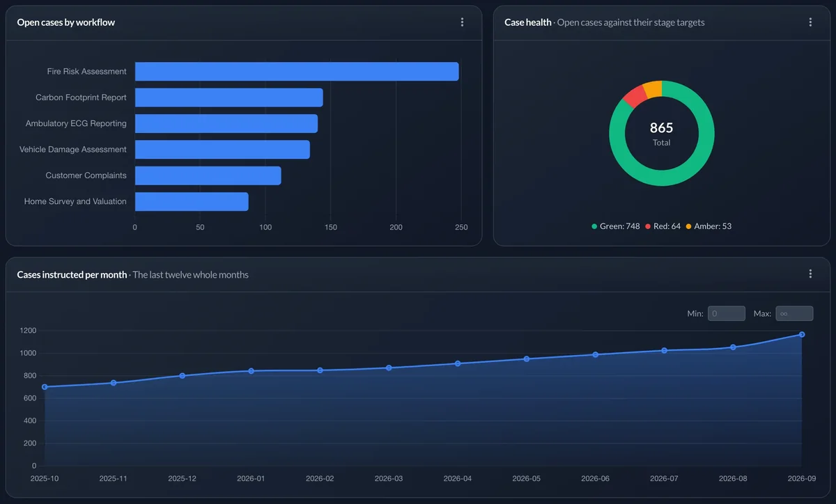Click the 2025-11 data point on line chart
The height and width of the screenshot is (504, 836).
(x=114, y=383)
